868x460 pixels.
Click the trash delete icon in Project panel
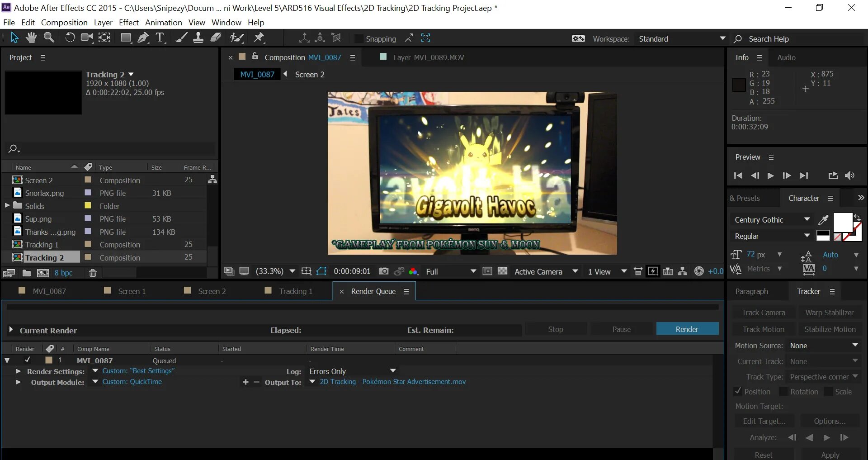click(x=93, y=273)
